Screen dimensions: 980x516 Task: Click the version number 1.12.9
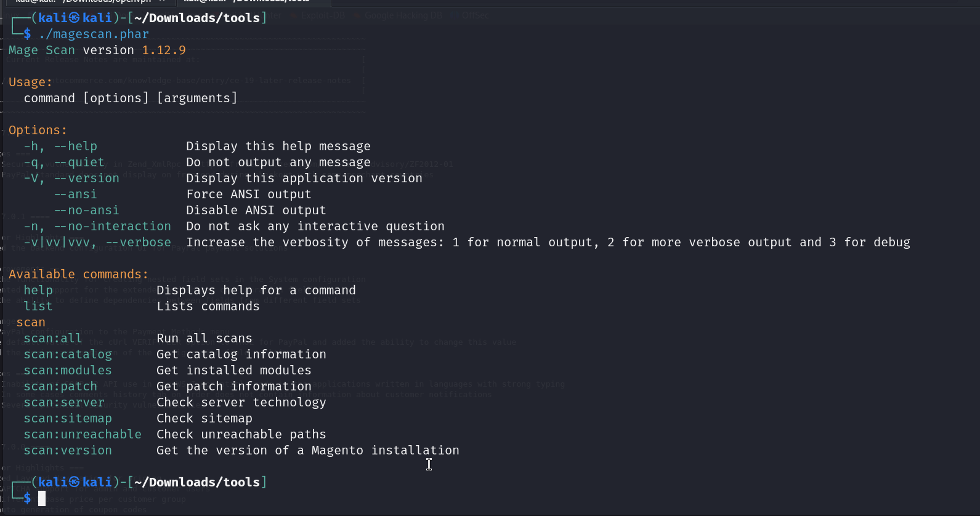pos(163,50)
